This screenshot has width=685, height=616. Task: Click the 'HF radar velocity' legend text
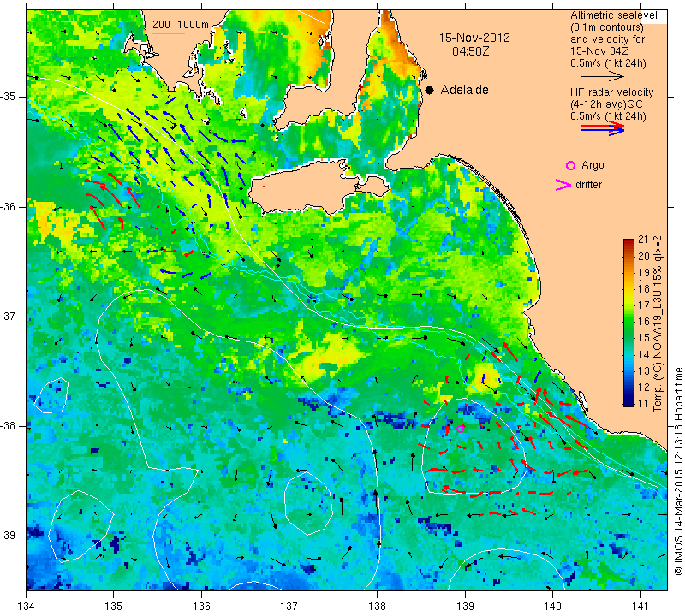click(611, 92)
